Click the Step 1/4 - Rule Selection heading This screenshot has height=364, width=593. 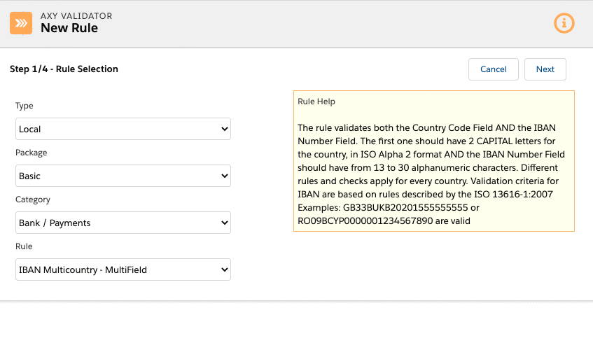coord(64,69)
